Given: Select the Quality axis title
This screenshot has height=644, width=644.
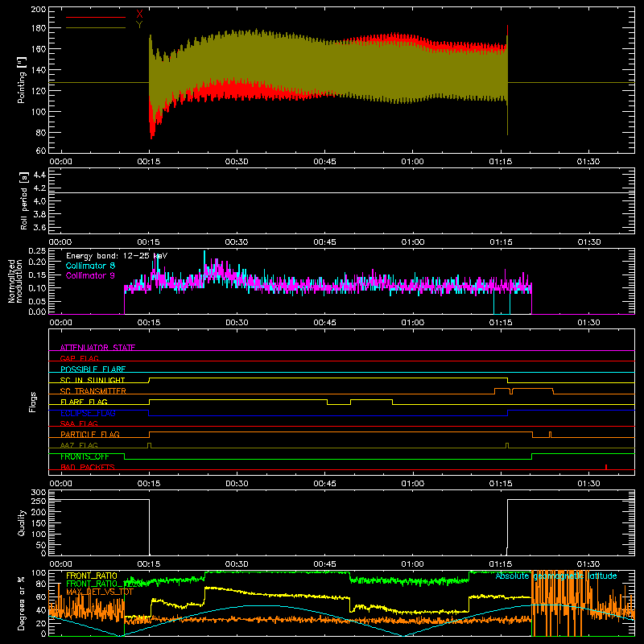Looking at the screenshot, I should coord(22,522).
